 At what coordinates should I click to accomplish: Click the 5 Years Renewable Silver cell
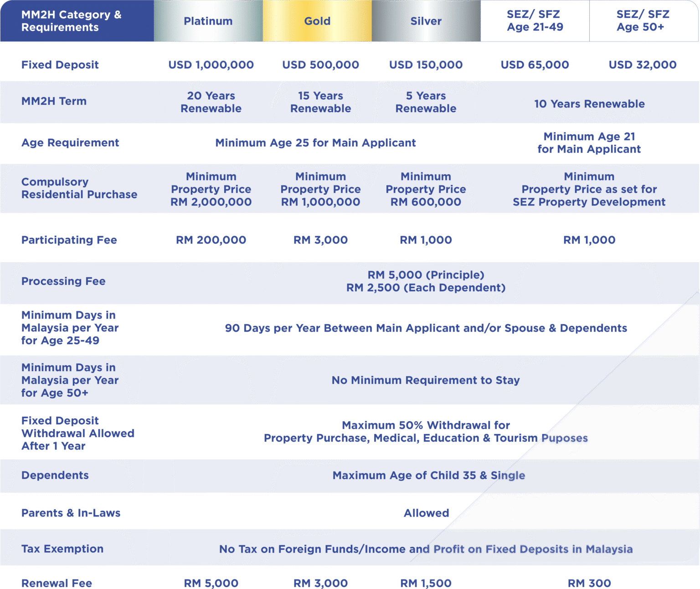[426, 102]
